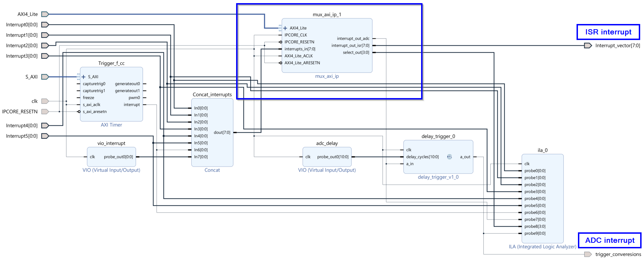644x264 pixels.
Task: Click the interrupt_out_isr[7:0] output pin
Action: pyautogui.click(x=350, y=46)
